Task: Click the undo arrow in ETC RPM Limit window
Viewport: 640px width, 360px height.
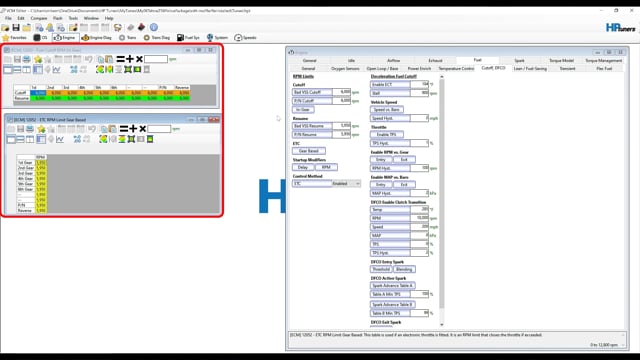Action: (92, 129)
